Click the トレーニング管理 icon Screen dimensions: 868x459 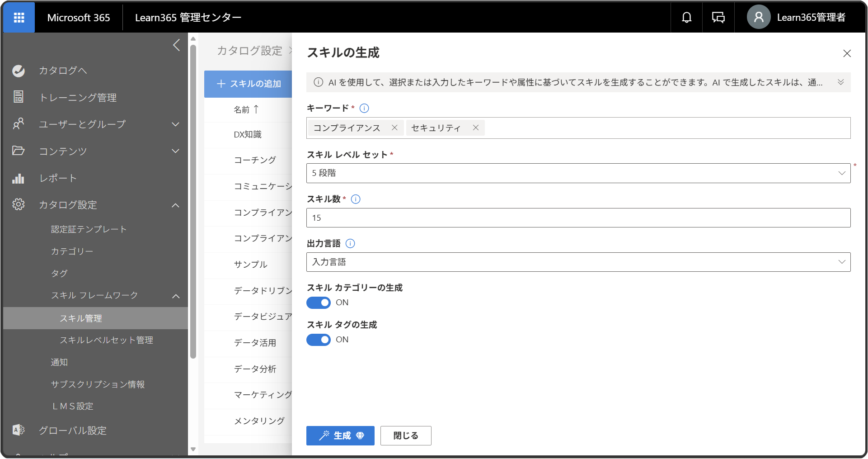[19, 97]
